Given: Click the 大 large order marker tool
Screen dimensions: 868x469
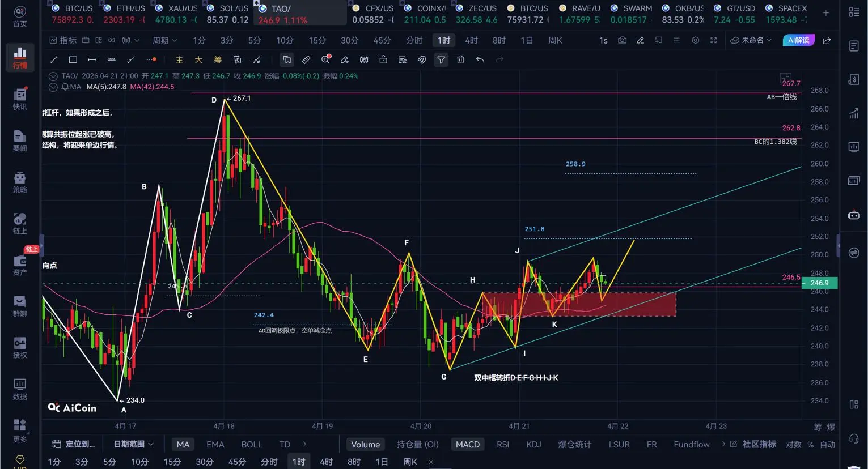Looking at the screenshot, I should [x=198, y=59].
